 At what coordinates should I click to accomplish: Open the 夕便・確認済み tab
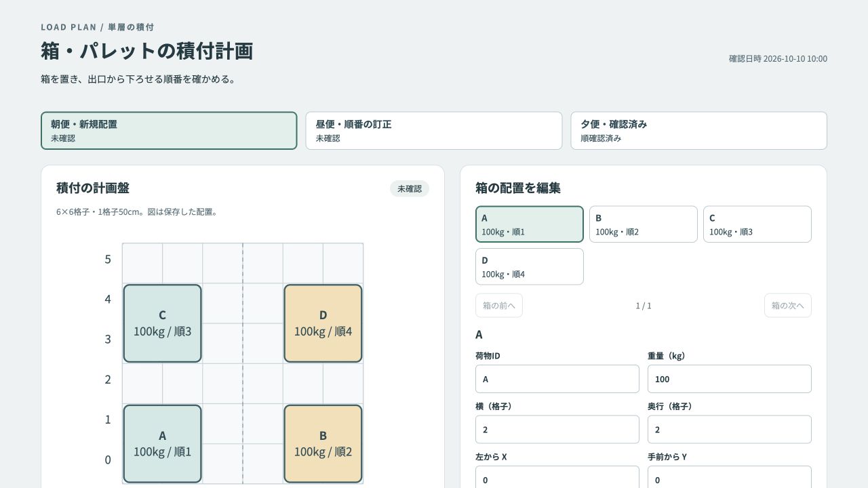coord(698,131)
